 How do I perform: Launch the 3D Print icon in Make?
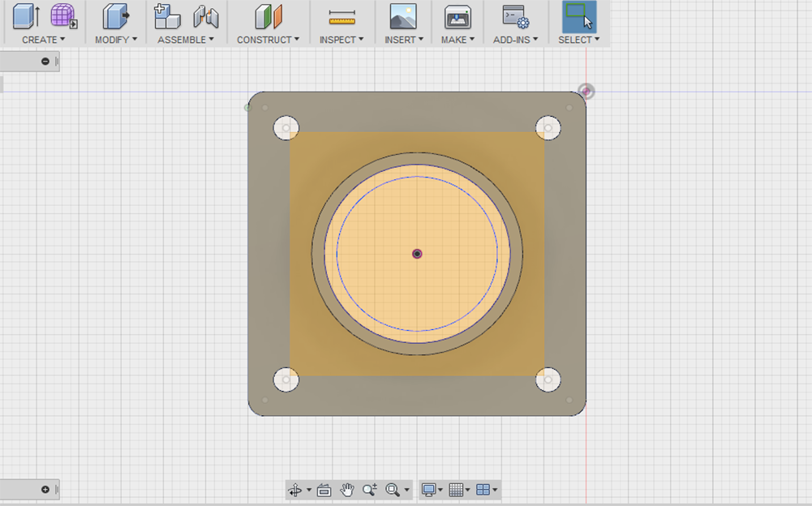click(x=458, y=16)
